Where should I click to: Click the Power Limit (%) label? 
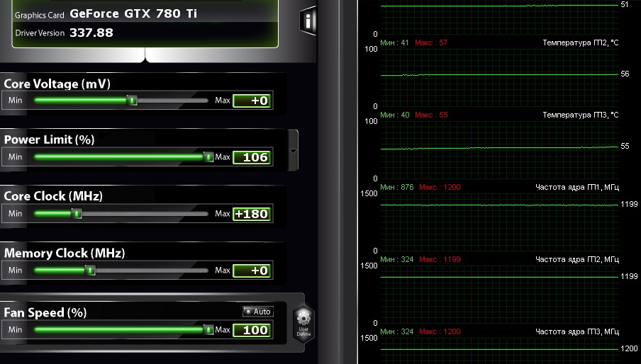(49, 140)
